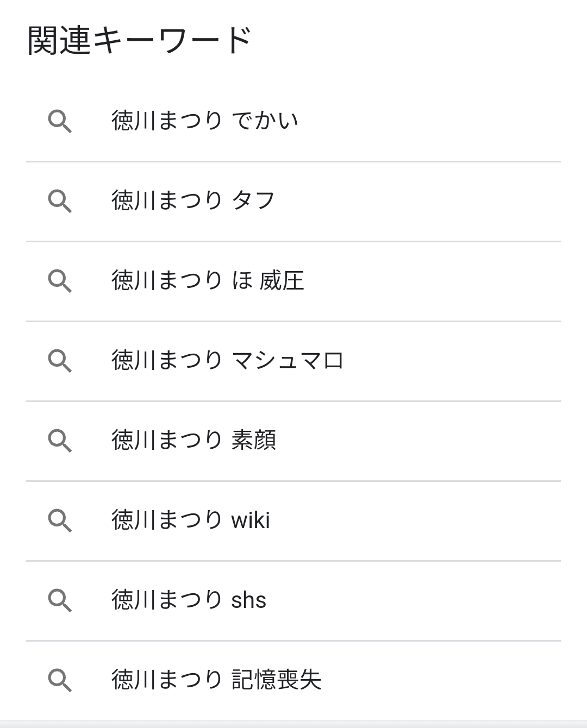Click search icon beside 徳川まつり shs
Image resolution: width=587 pixels, height=728 pixels.
tap(60, 600)
